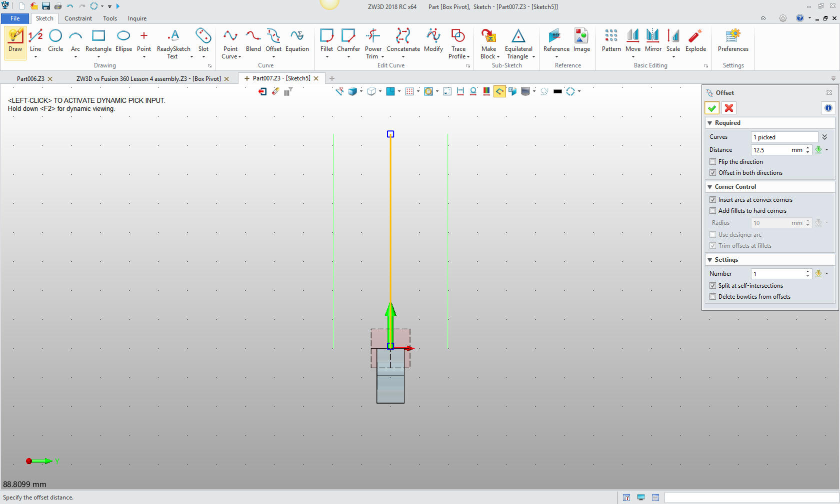Collapse the Required section
Viewport: 840px width, 504px height.
click(709, 123)
